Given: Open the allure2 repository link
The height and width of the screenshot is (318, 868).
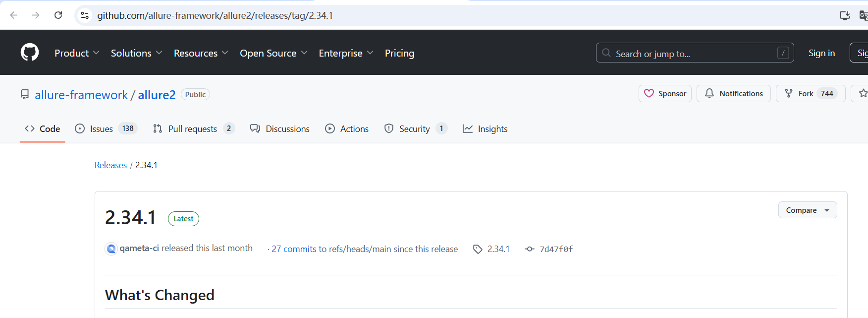Looking at the screenshot, I should tap(157, 95).
